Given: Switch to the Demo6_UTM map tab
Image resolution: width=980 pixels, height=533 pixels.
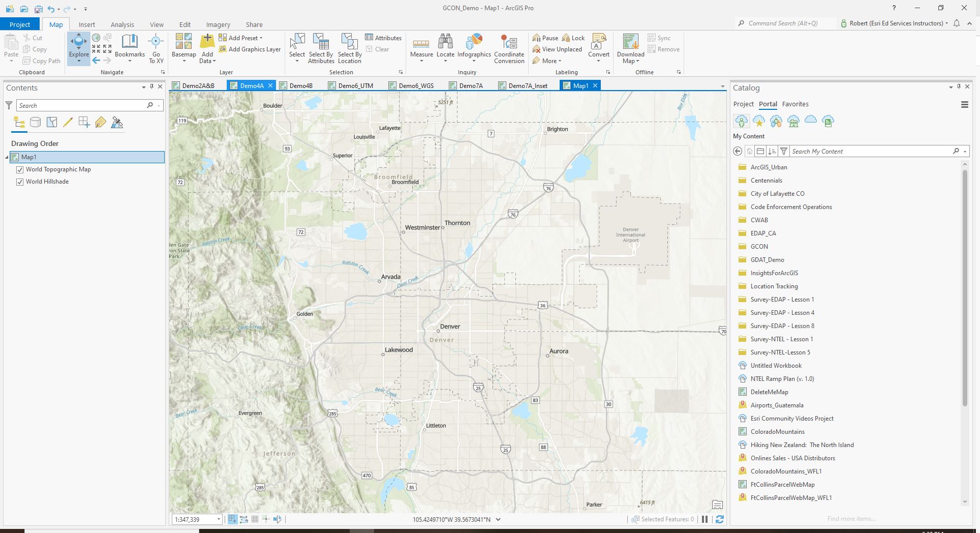Looking at the screenshot, I should point(356,85).
